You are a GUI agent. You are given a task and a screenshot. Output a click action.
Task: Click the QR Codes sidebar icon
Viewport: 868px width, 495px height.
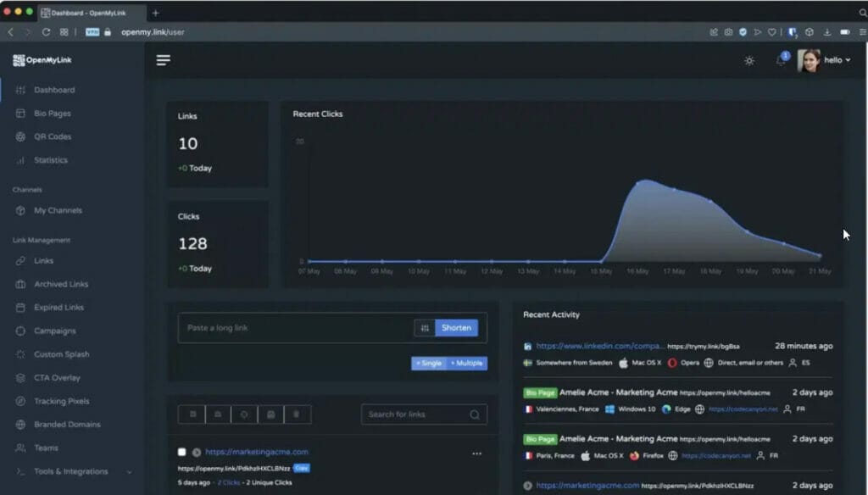tap(20, 136)
